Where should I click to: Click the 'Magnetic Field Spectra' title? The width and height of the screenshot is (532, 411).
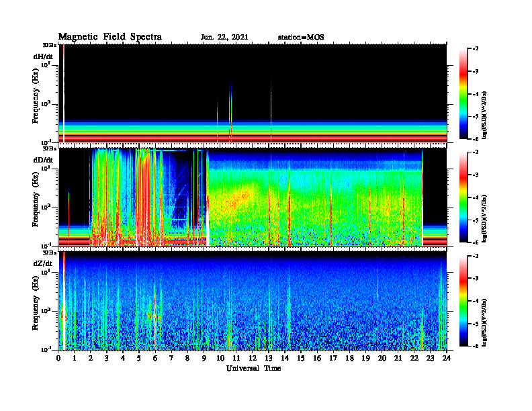click(110, 37)
